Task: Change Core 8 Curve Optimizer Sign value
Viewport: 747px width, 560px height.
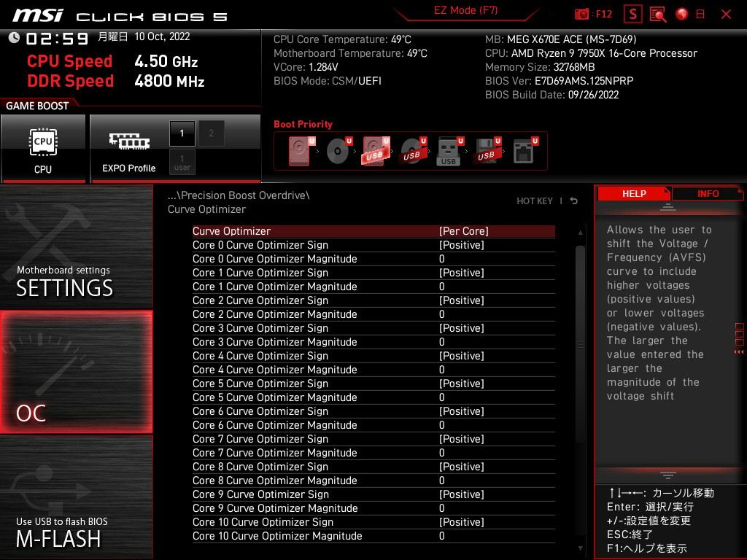Action: (461, 467)
